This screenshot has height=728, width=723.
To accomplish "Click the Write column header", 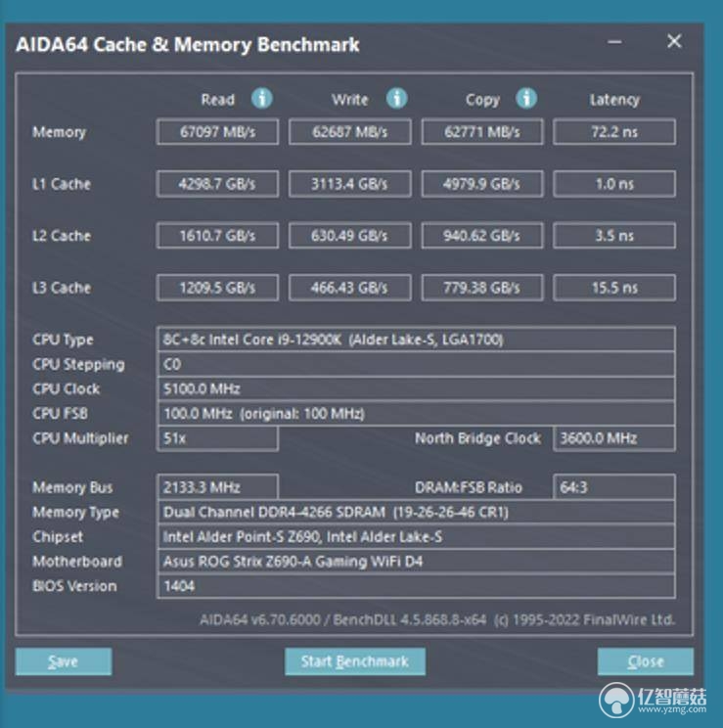I will click(350, 100).
